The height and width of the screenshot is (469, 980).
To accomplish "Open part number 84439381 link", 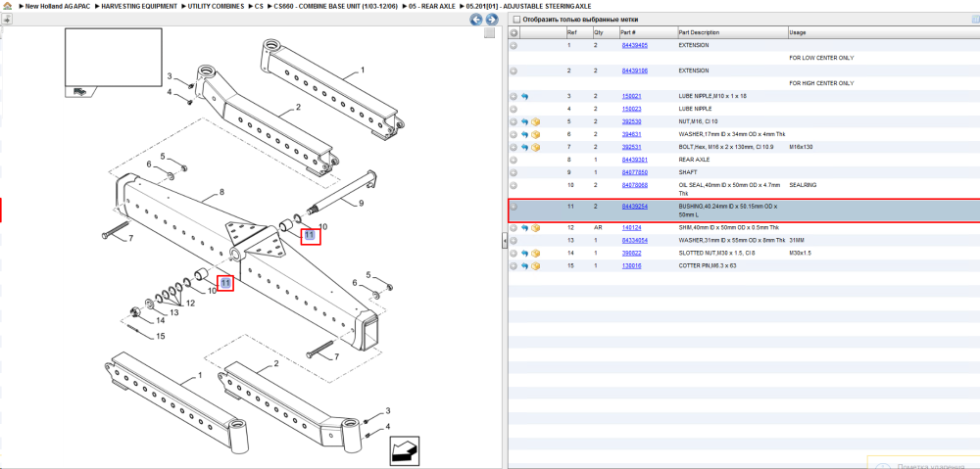I will click(634, 160).
